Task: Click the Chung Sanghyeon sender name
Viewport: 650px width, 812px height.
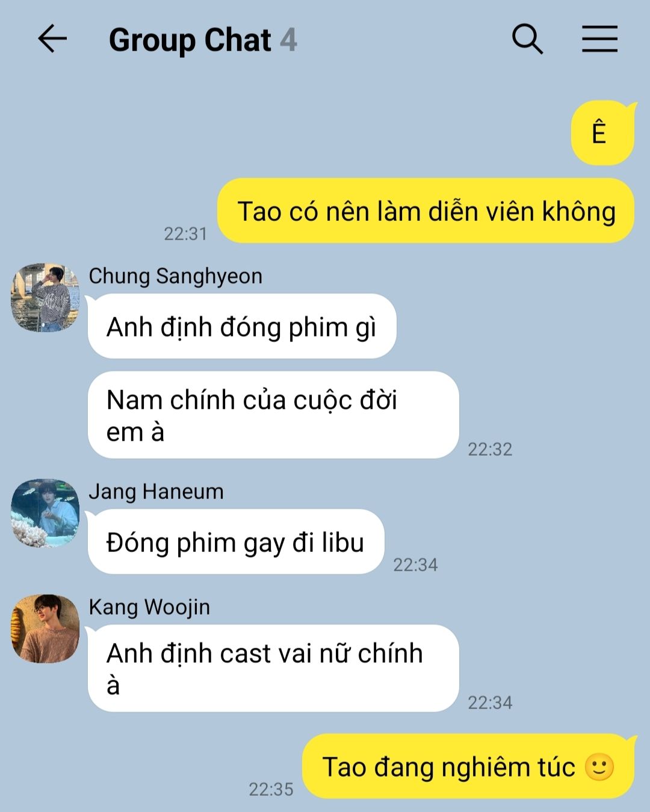Action: [176, 276]
